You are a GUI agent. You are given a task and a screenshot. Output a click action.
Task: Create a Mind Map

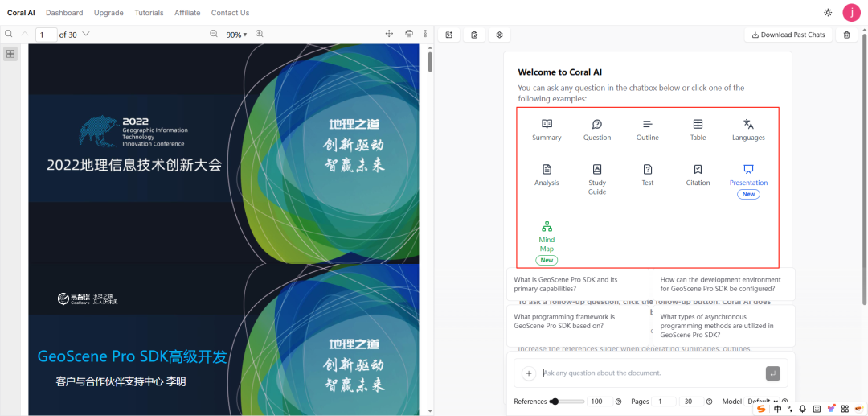[x=547, y=242]
